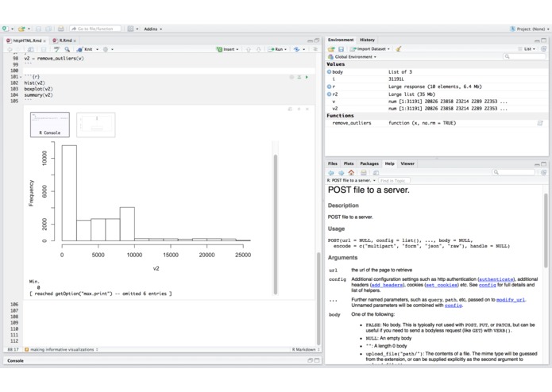Image resolution: width=552 pixels, height=392 pixels.
Task: Go back in Help pane
Action: 331,173
